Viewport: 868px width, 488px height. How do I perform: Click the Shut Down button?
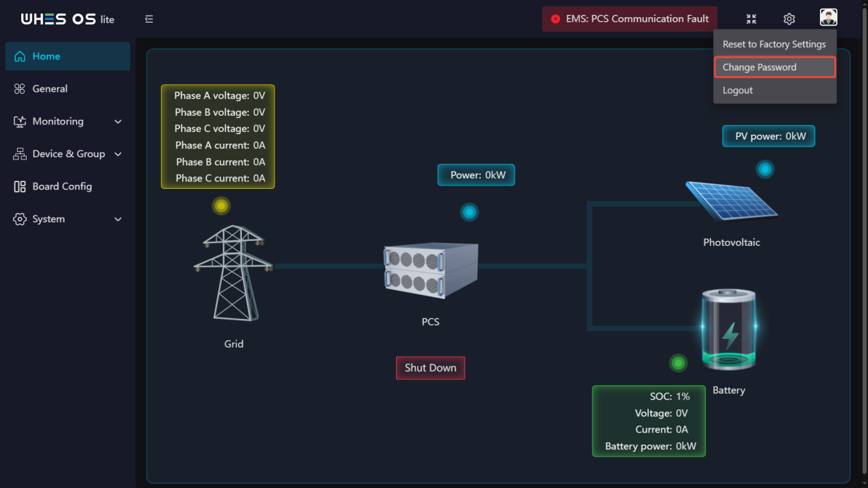coord(430,368)
